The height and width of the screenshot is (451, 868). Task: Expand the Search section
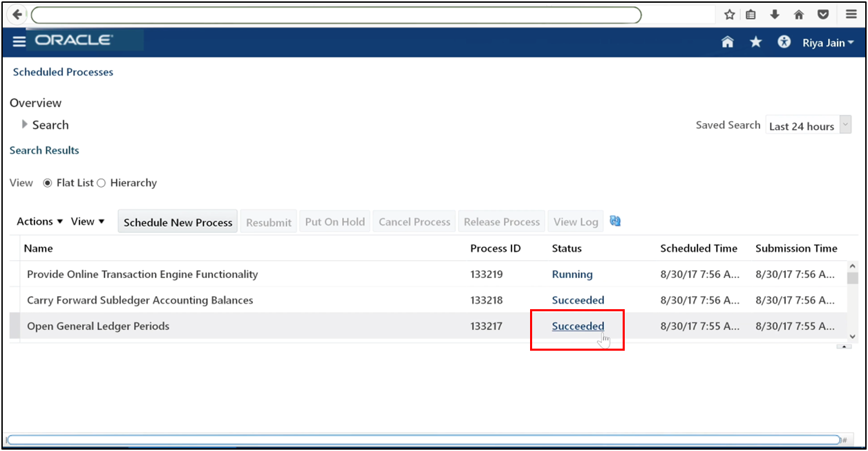(24, 125)
